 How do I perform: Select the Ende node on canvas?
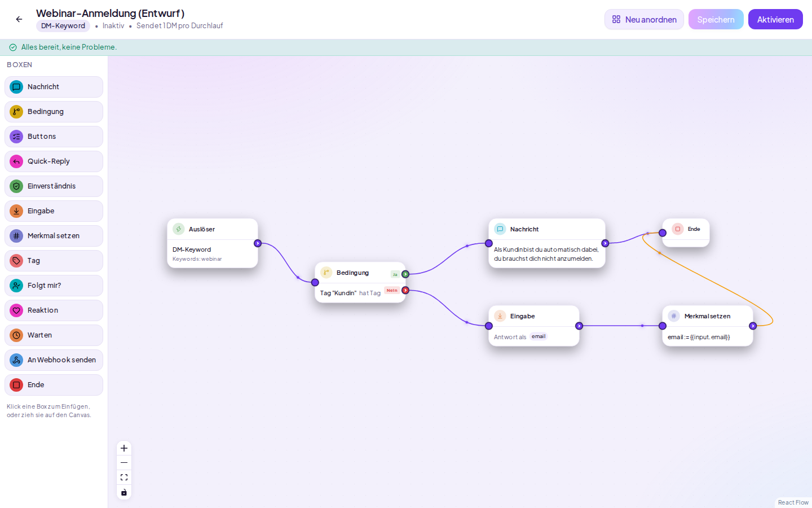[x=686, y=233]
